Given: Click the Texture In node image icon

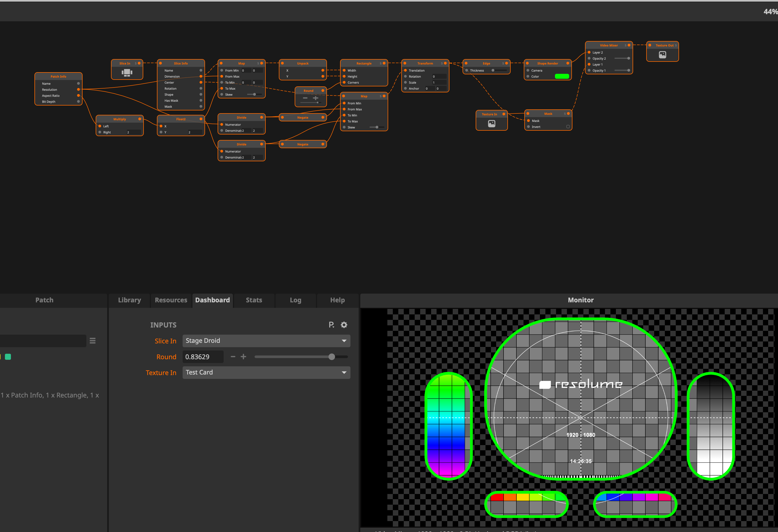Looking at the screenshot, I should [x=492, y=124].
